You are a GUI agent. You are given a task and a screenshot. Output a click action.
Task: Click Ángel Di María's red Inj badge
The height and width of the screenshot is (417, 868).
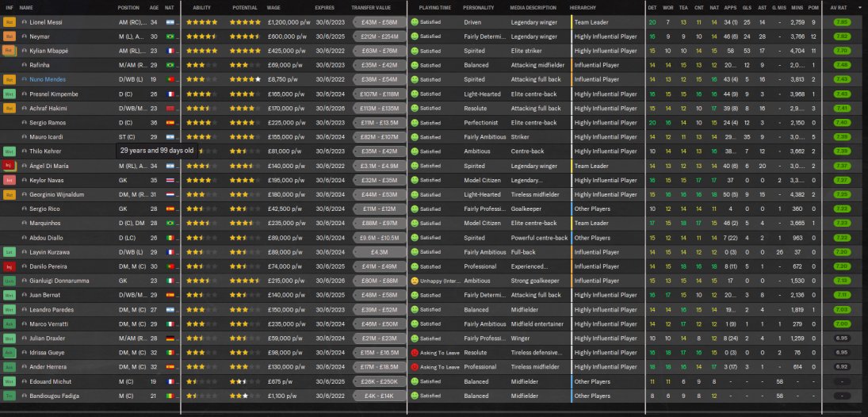point(10,166)
